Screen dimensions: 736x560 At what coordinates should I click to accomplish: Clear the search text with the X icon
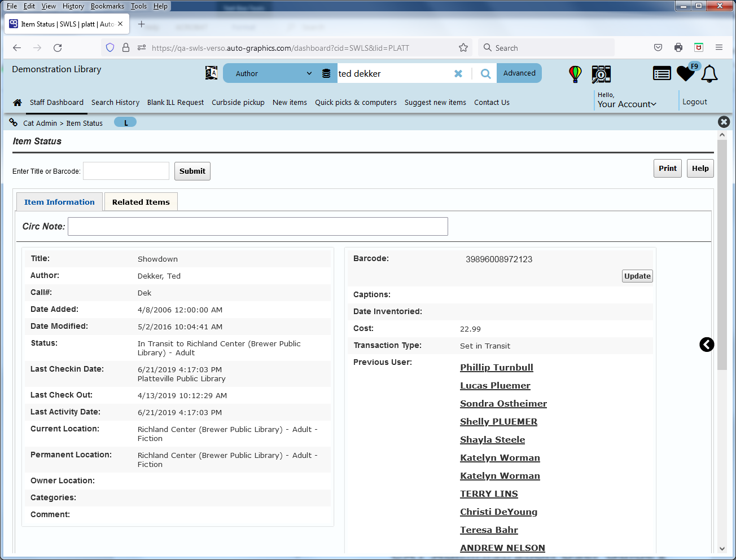[x=458, y=73]
